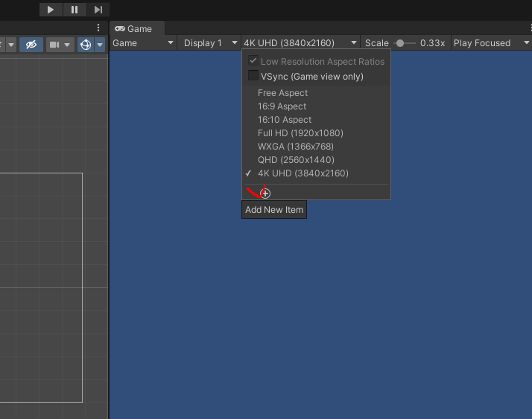The height and width of the screenshot is (419, 532).
Task: Toggle scene visibility eye icon
Action: 31,45
